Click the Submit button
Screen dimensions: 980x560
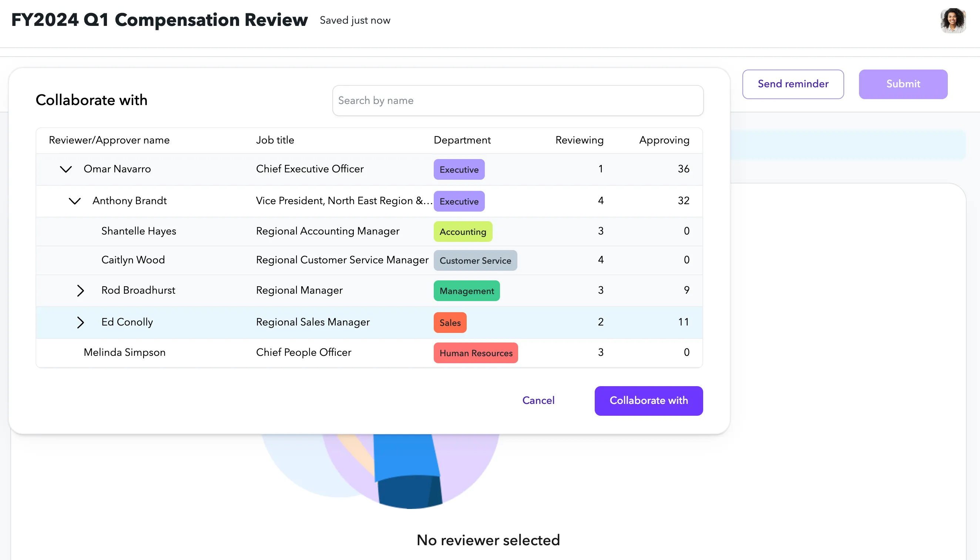903,84
